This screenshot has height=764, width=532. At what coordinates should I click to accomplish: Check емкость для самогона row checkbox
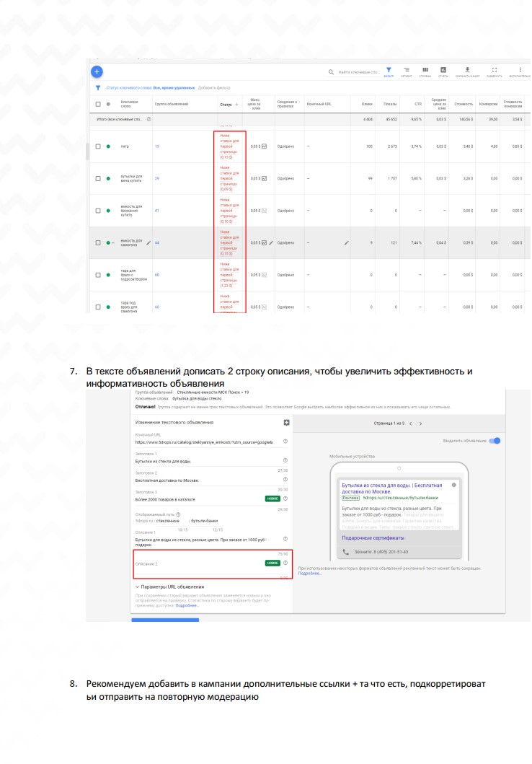[x=98, y=242]
